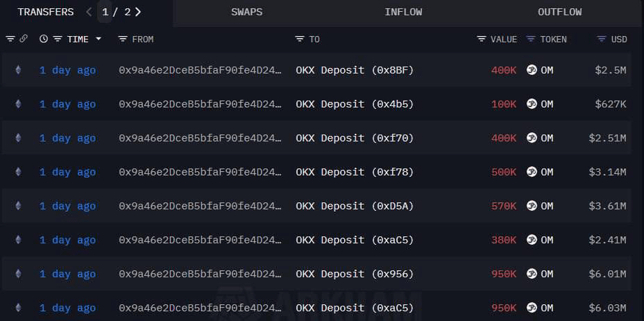
Task: Click the $6.03M USD amount
Action: [607, 308]
